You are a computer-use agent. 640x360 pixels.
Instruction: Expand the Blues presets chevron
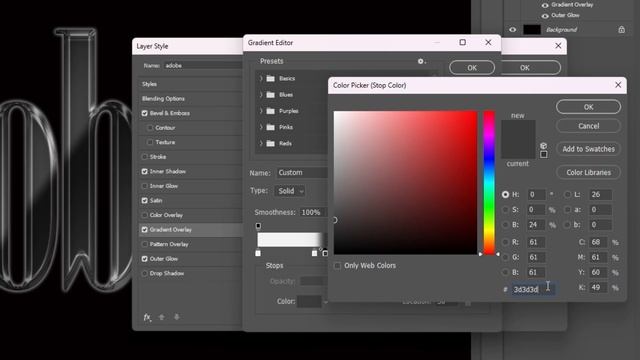(261, 94)
